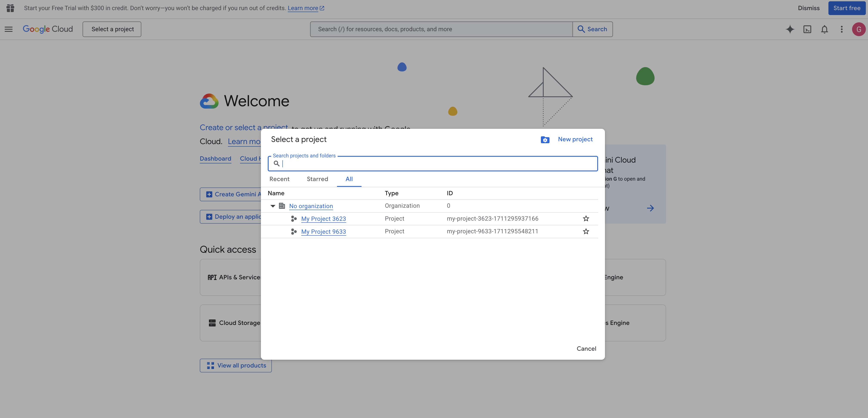Dismiss the free trial banner
The width and height of the screenshot is (868, 418).
tap(808, 8)
